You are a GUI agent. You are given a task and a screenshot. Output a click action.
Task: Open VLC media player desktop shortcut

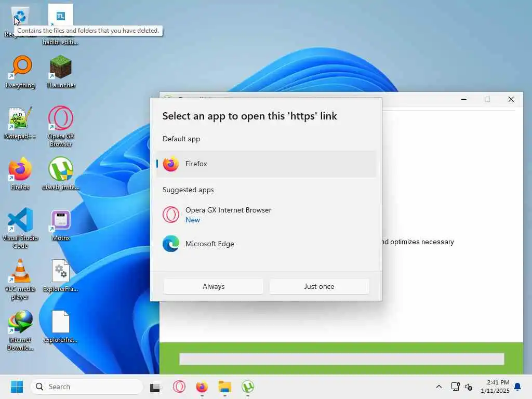pyautogui.click(x=20, y=279)
